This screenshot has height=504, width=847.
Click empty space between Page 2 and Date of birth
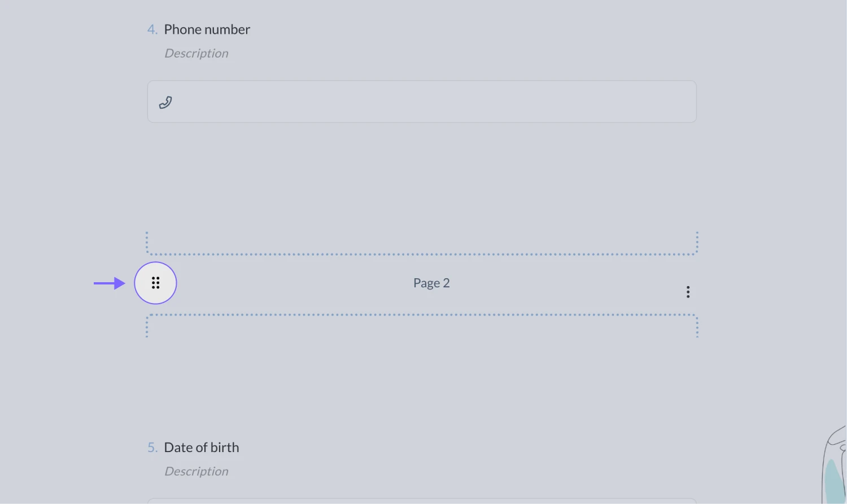422,384
